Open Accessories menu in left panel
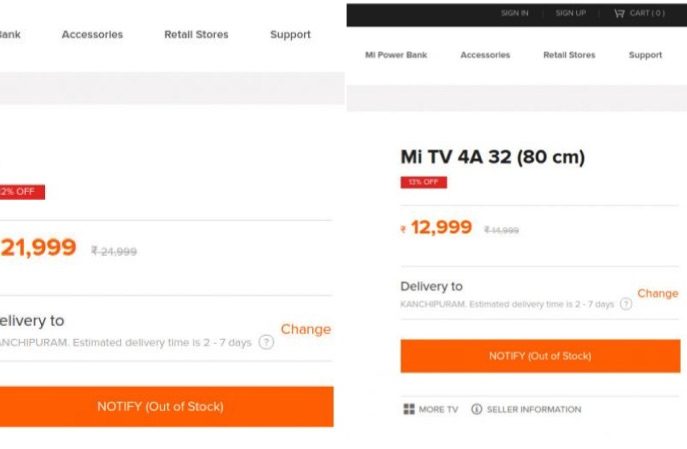 (92, 34)
